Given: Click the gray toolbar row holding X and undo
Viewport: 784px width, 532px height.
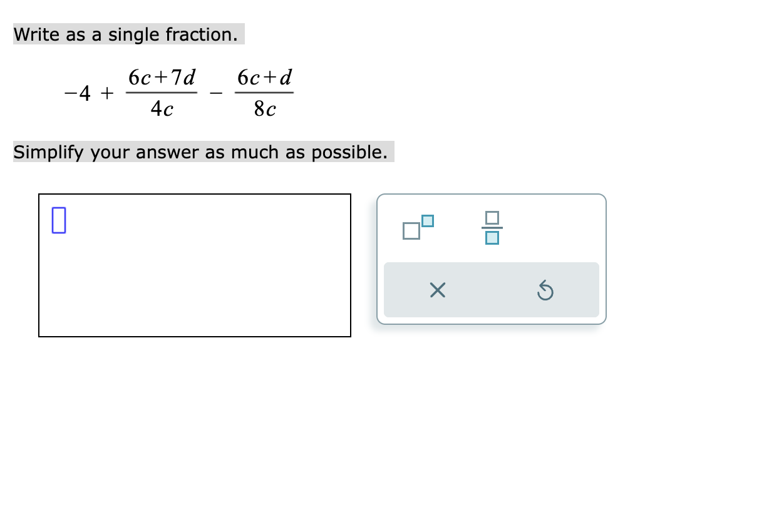Looking at the screenshot, I should [x=492, y=289].
